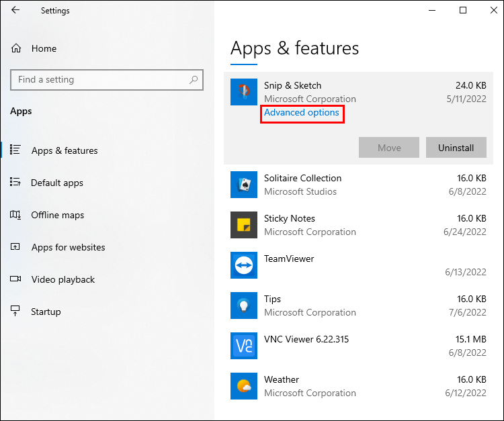
Task: Select the Default apps sidebar icon
Action: coord(15,182)
